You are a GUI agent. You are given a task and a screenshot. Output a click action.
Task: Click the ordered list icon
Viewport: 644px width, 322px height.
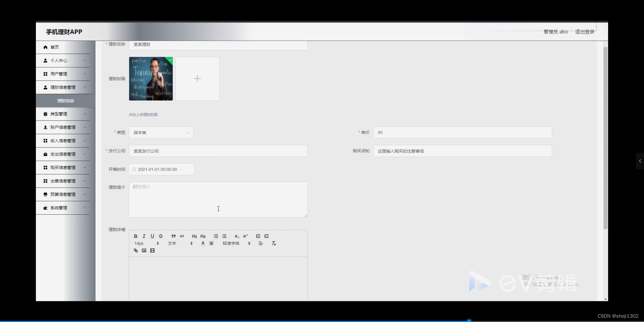tap(216, 236)
